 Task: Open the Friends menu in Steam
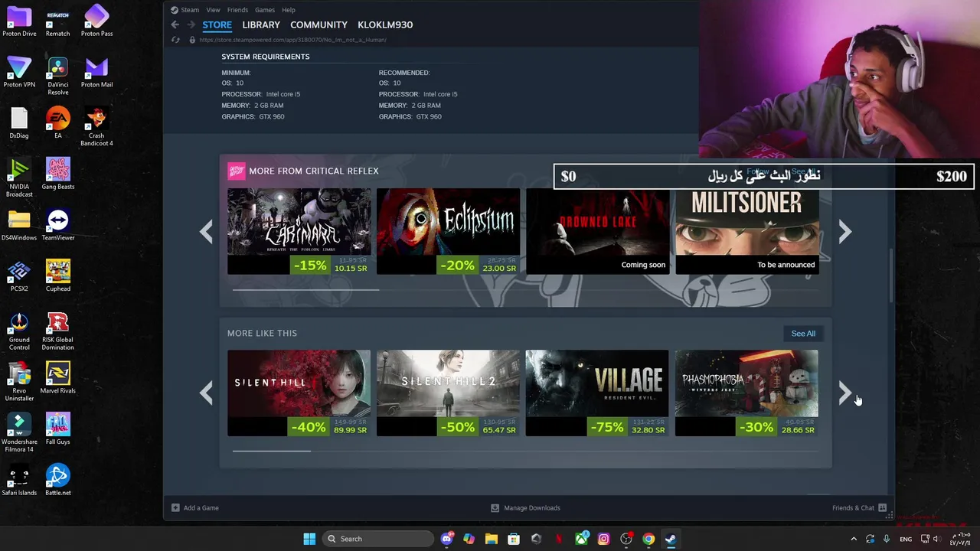click(237, 10)
